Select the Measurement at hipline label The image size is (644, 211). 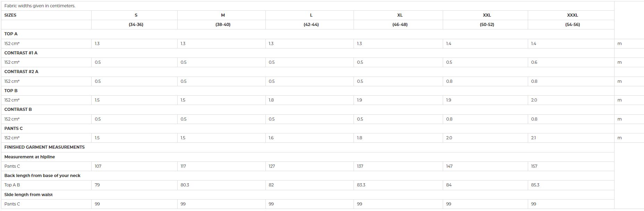[29, 157]
